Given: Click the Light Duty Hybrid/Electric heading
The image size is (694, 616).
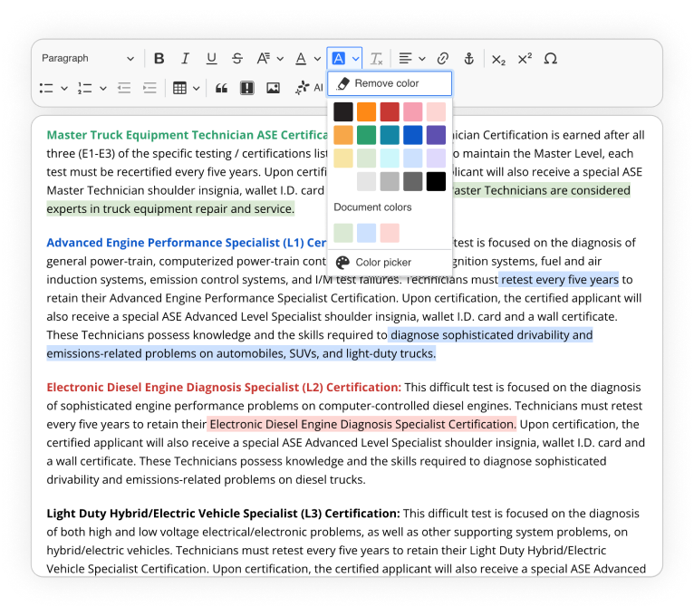Looking at the screenshot, I should (223, 514).
